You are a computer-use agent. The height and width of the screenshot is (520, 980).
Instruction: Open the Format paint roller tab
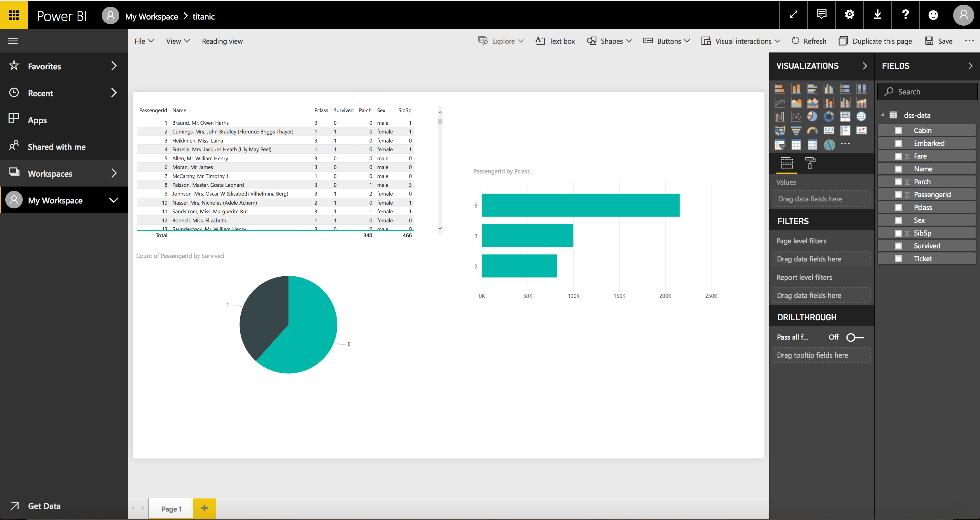[810, 164]
